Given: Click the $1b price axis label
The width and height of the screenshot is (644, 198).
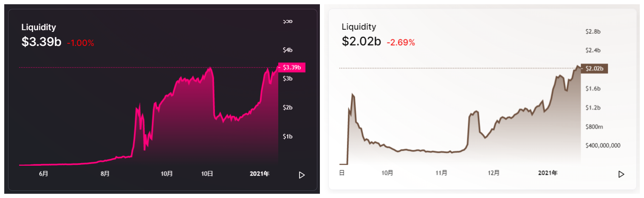Looking at the screenshot, I should pyautogui.click(x=288, y=136).
